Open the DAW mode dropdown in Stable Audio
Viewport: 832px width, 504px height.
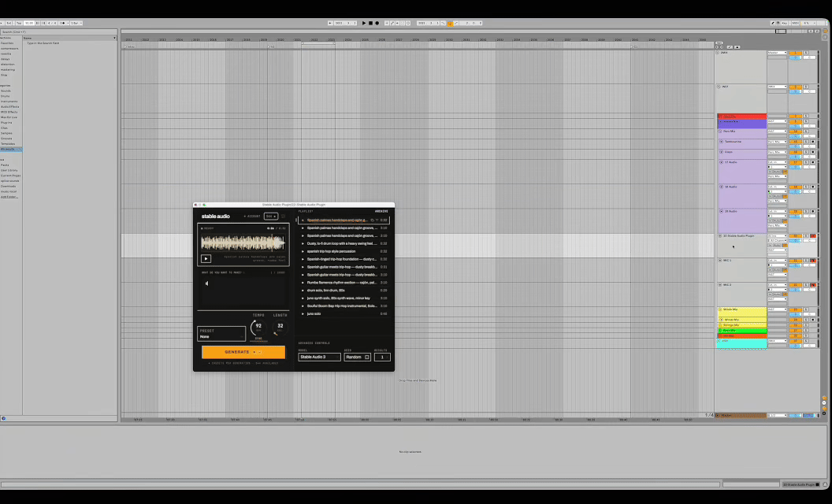point(270,217)
